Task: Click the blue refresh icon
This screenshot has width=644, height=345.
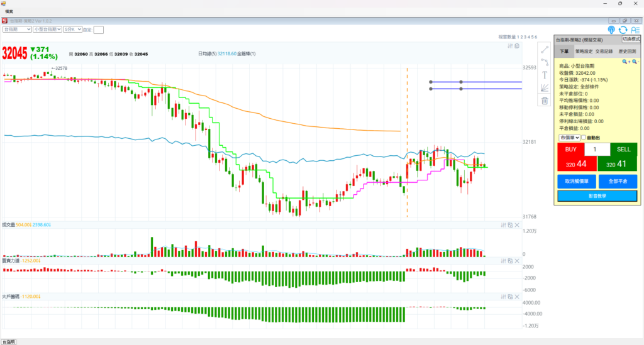Action: (x=623, y=30)
